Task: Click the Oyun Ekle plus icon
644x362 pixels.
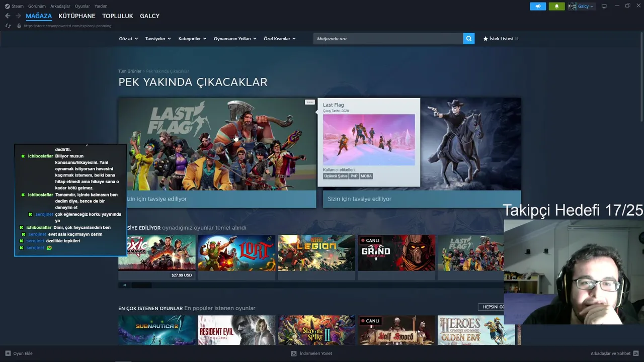Action: click(x=8, y=353)
